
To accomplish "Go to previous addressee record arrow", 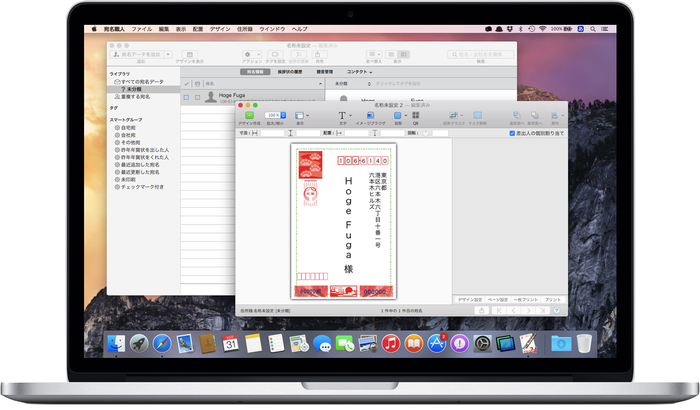I will (x=513, y=310).
